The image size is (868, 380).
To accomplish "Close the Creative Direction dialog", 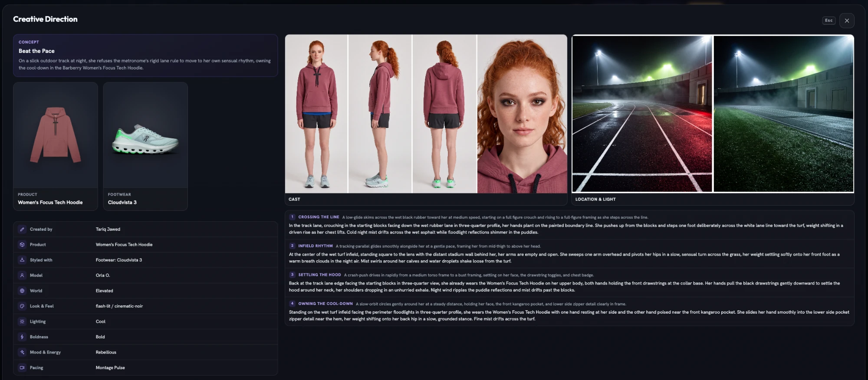I will tap(847, 20).
